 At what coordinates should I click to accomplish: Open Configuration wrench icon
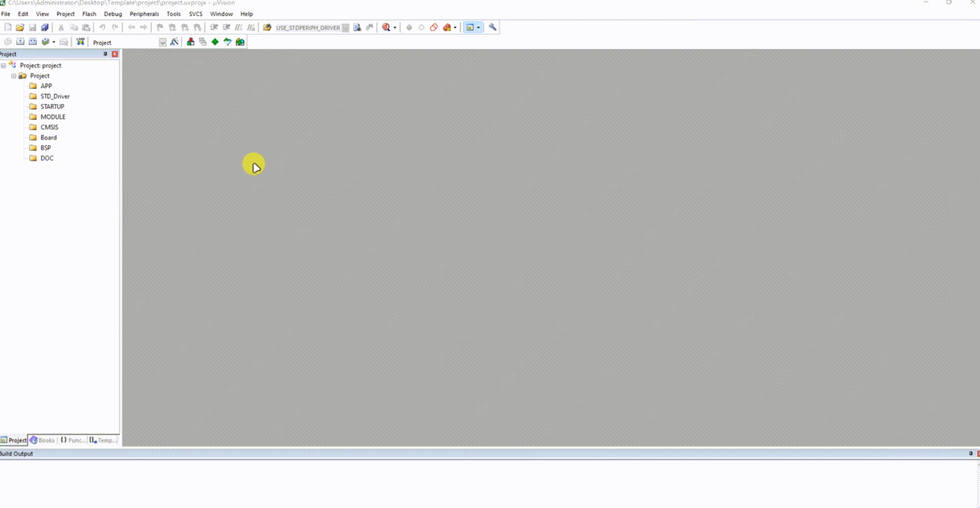pos(493,27)
